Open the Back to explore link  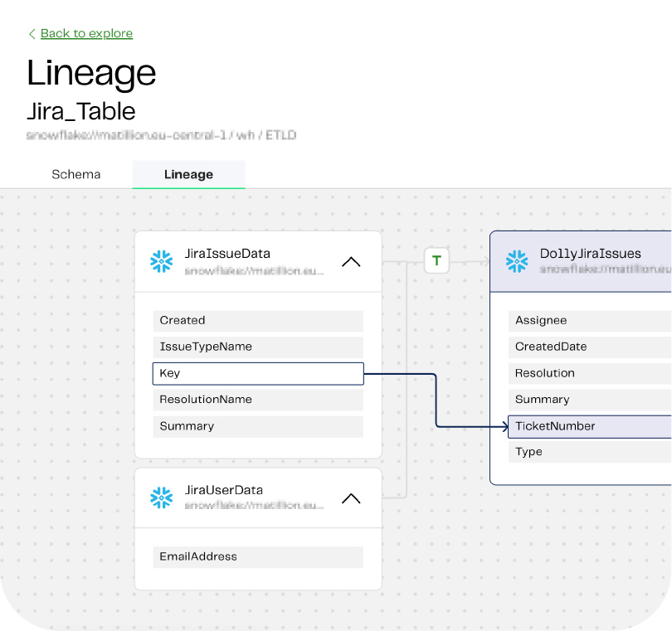(86, 33)
